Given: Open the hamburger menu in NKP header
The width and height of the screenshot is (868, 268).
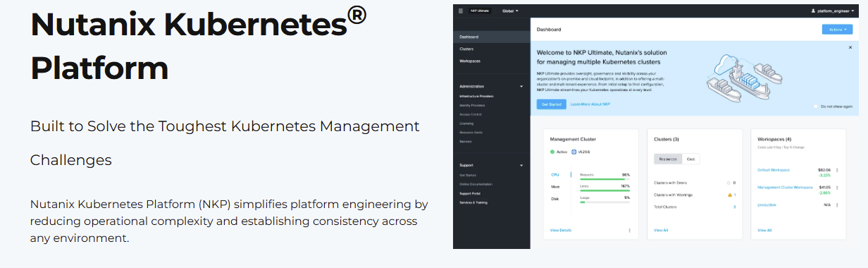Looking at the screenshot, I should click(461, 11).
